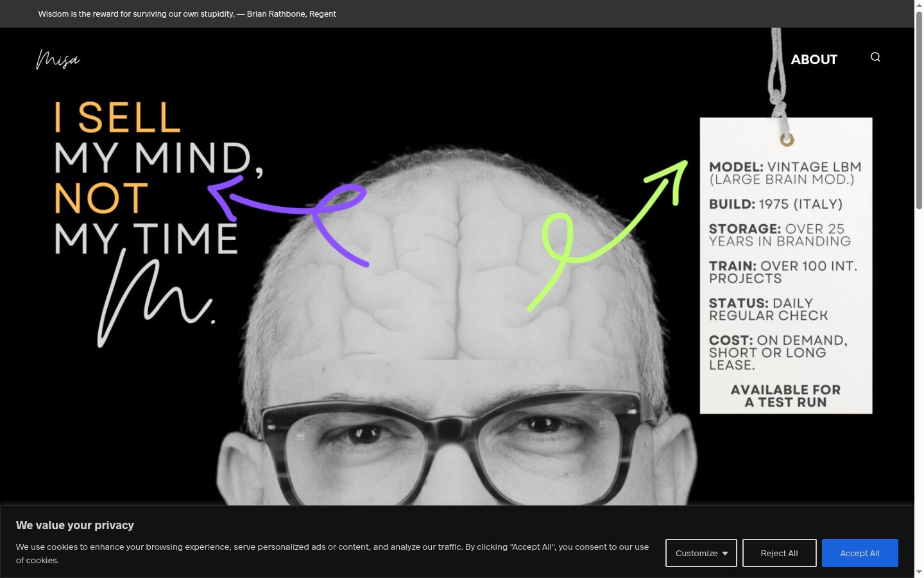Open the search magnifier icon

point(875,57)
